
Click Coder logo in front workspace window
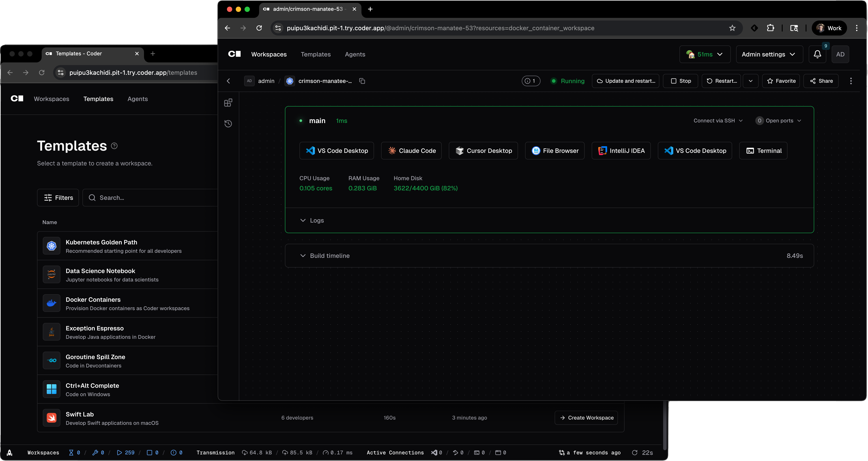234,54
